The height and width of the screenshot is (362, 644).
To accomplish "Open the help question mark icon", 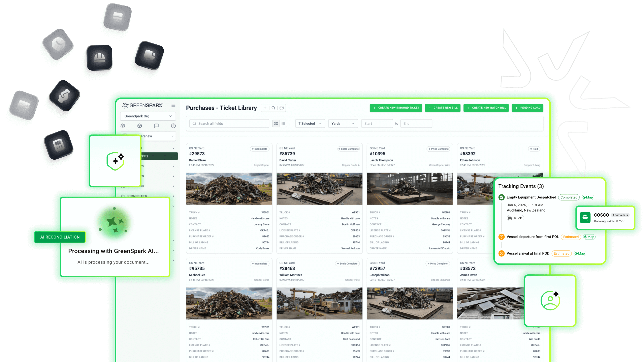I will 173,126.
